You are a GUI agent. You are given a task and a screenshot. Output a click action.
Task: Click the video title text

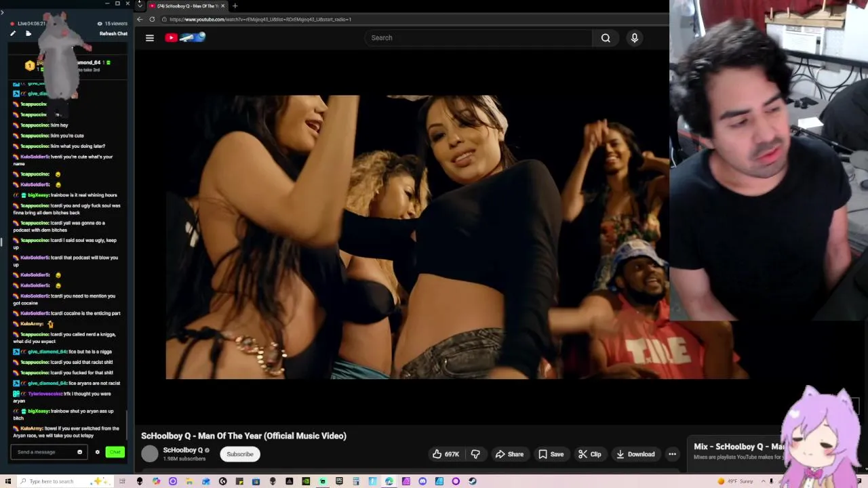pyautogui.click(x=243, y=436)
